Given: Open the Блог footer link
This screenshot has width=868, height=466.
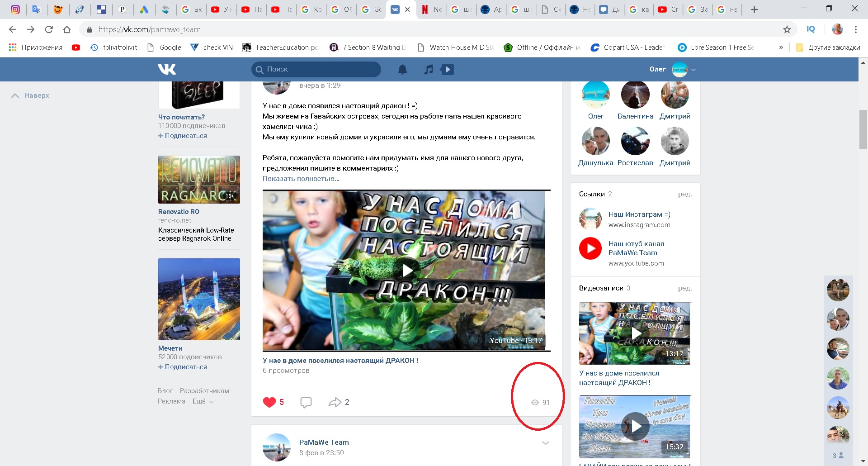Looking at the screenshot, I should pyautogui.click(x=165, y=391).
